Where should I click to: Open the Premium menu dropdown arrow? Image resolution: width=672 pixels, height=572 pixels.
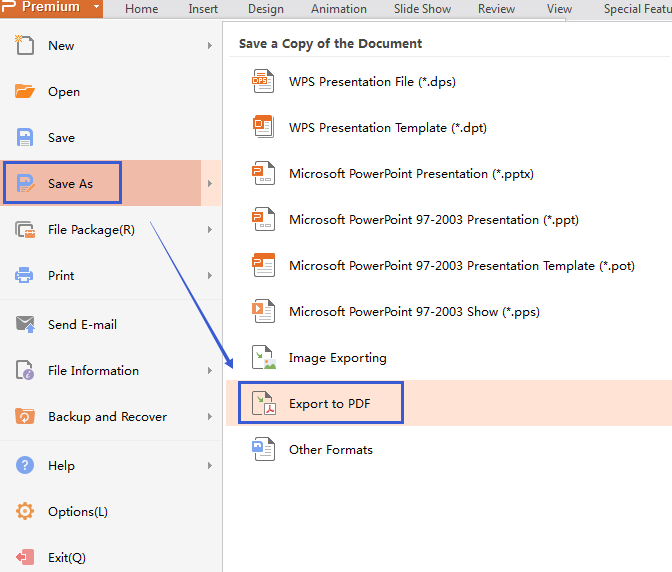(x=96, y=7)
